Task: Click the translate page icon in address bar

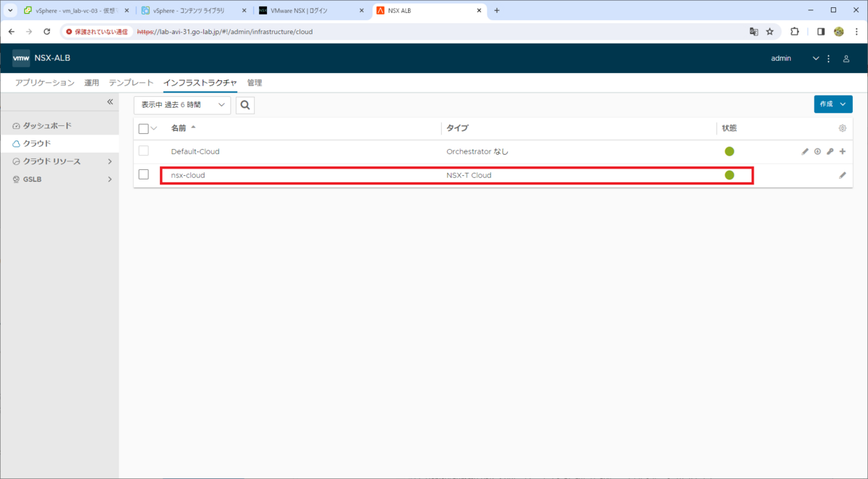Action: pos(754,32)
